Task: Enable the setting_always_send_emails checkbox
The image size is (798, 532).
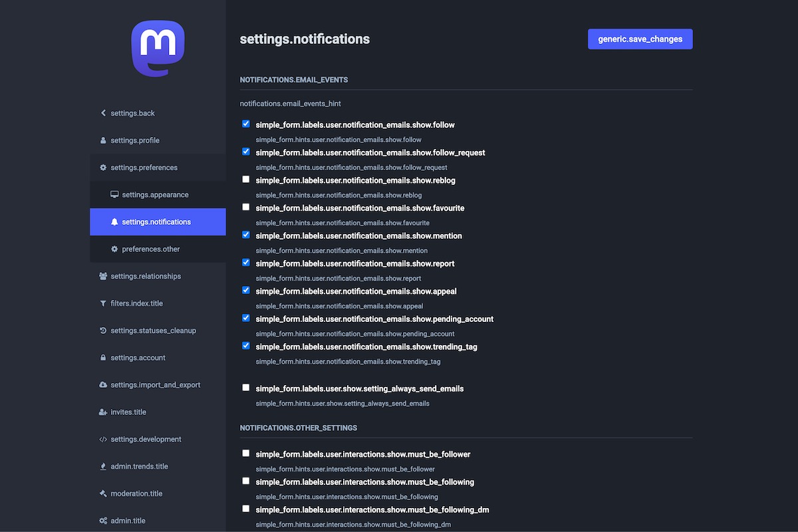Action: point(246,388)
